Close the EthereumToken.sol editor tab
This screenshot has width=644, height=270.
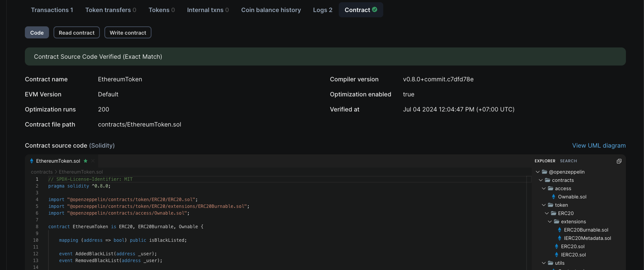[93, 161]
